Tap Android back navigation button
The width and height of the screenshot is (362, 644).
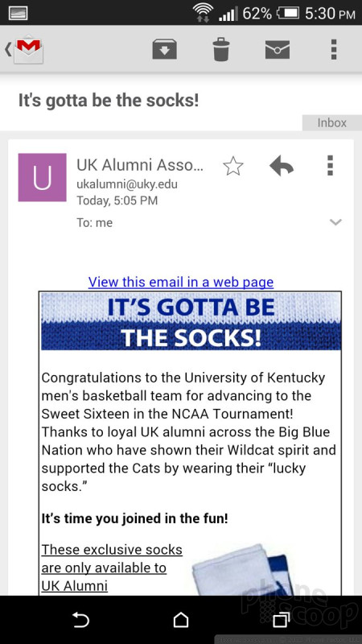(81, 620)
